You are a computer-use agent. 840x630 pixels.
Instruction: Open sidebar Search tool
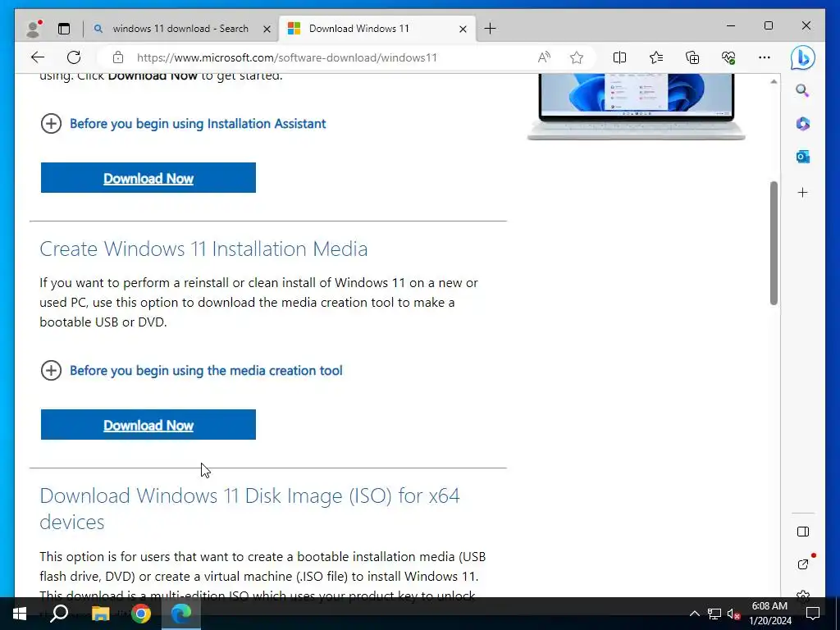pos(802,90)
